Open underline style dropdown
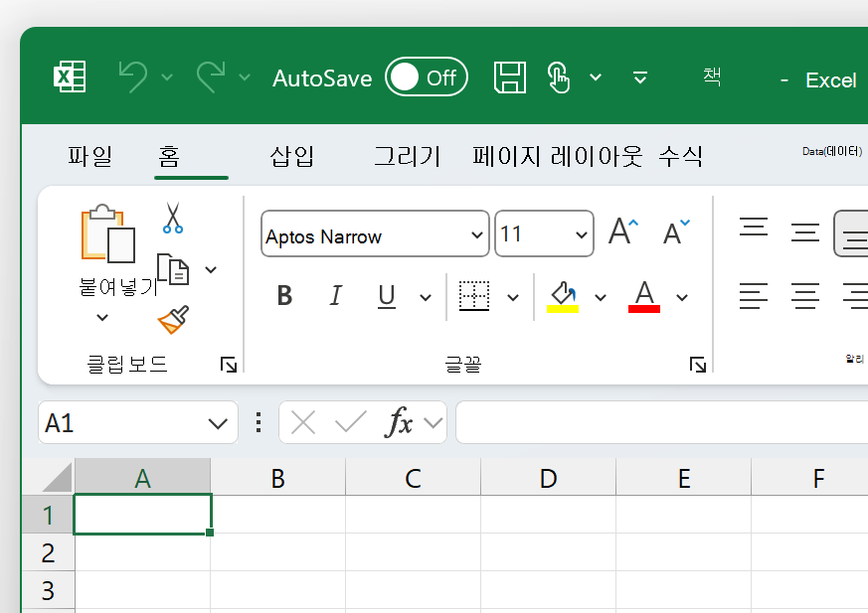 pyautogui.click(x=426, y=298)
